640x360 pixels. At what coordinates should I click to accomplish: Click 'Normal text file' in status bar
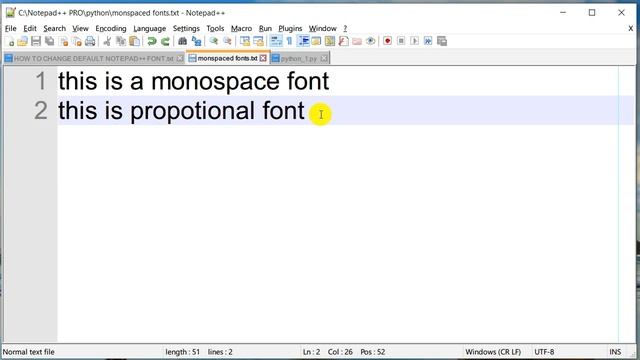(x=29, y=352)
